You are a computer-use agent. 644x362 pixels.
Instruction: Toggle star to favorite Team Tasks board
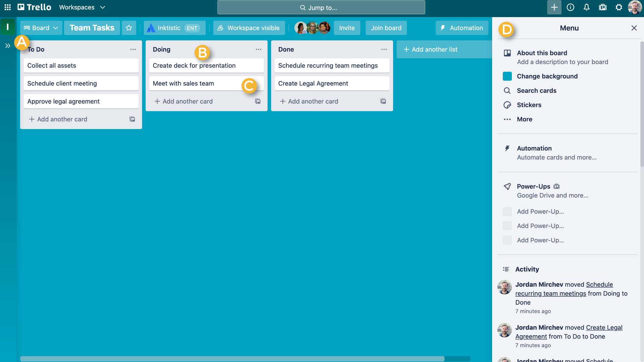pyautogui.click(x=129, y=28)
